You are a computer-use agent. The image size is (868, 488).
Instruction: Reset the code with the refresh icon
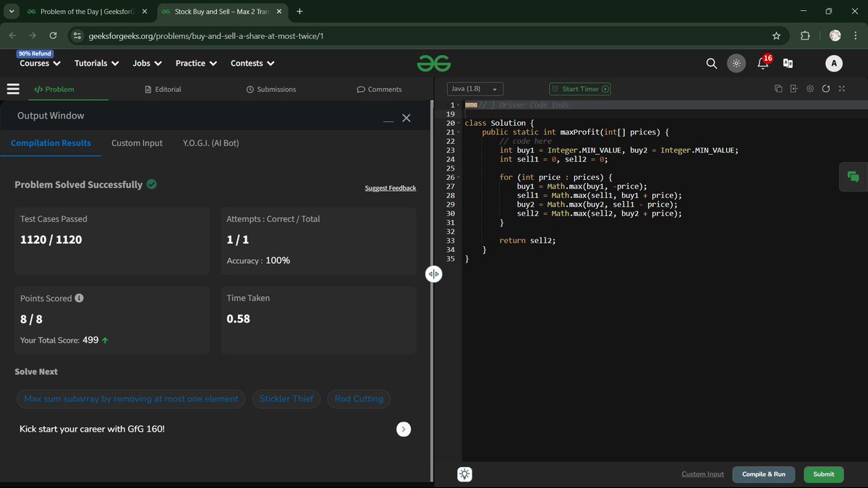(825, 89)
